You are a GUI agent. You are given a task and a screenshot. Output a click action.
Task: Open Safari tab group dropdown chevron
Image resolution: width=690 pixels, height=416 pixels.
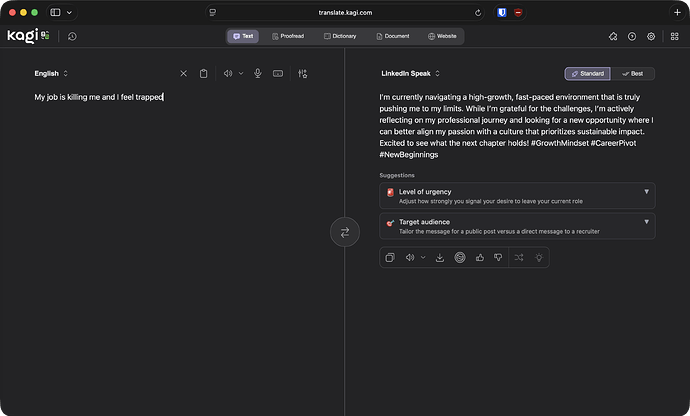click(69, 12)
